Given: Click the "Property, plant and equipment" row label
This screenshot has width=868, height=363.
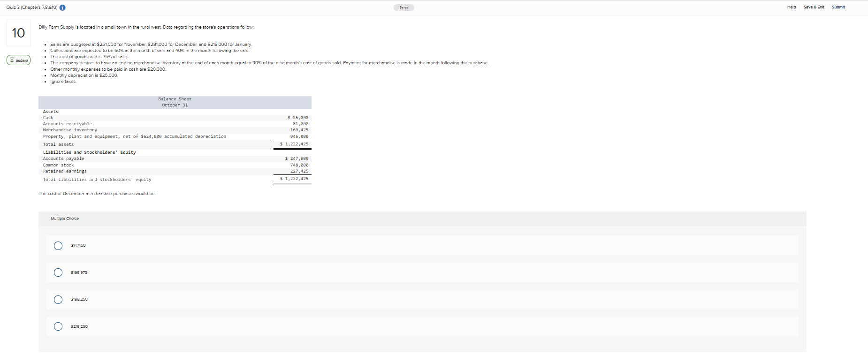Looking at the screenshot, I should [135, 136].
